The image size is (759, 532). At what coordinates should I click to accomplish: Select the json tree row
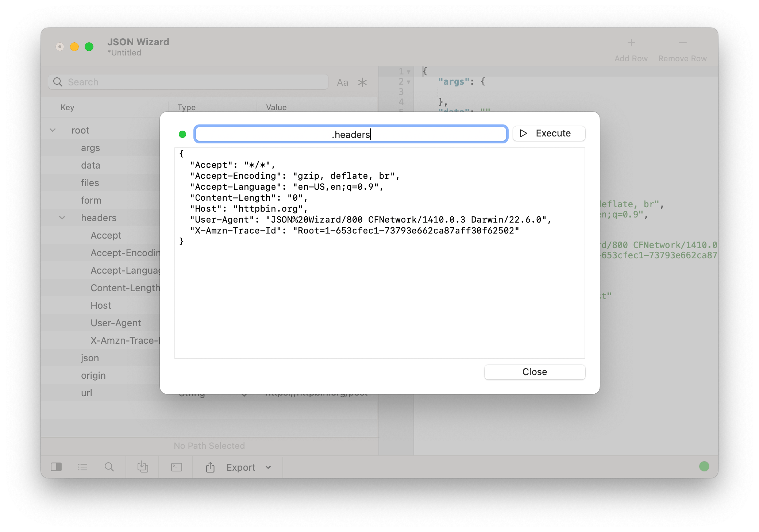90,358
